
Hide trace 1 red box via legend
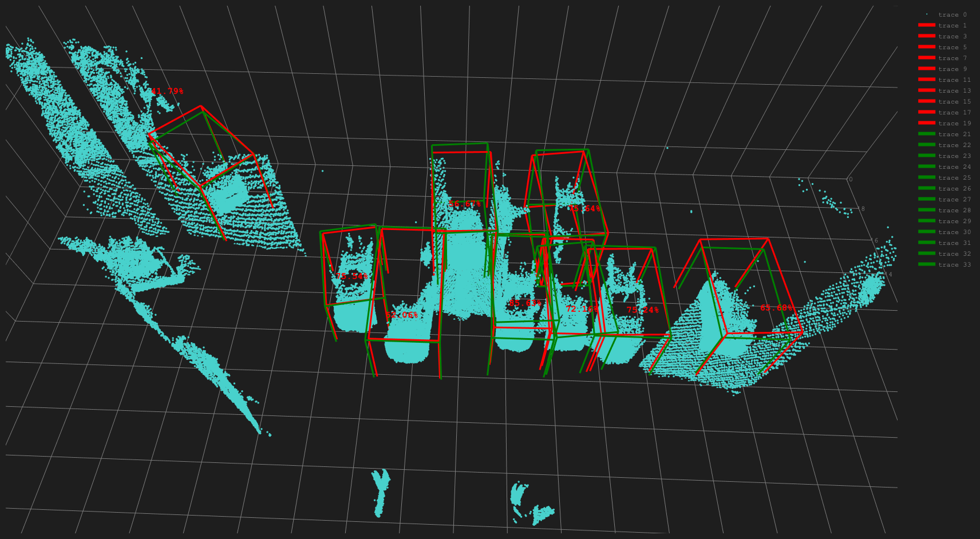[952, 26]
